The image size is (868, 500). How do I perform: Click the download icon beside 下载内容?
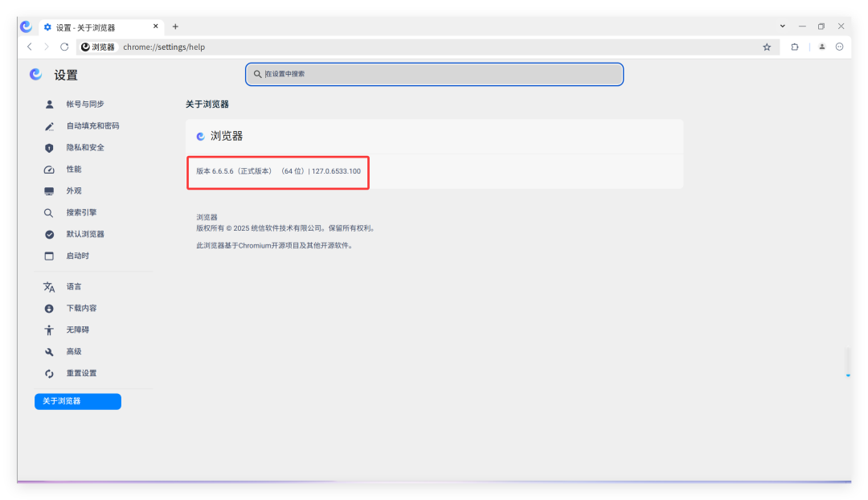pyautogui.click(x=49, y=309)
